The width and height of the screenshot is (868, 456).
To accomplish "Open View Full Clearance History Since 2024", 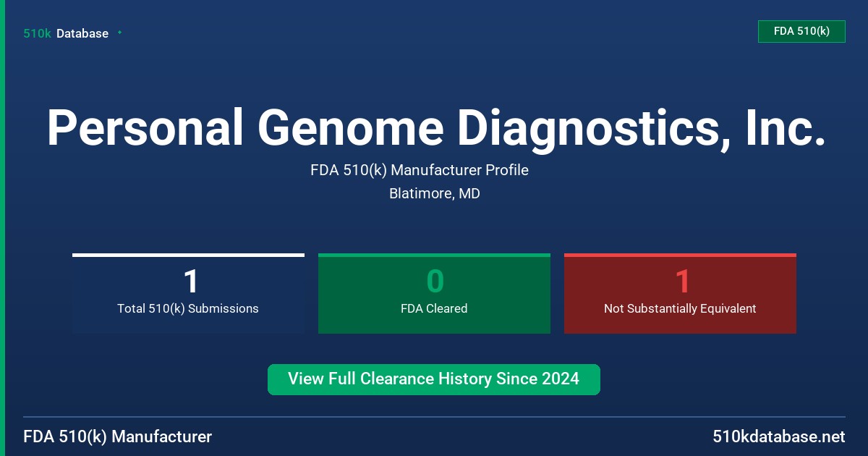I will point(434,379).
